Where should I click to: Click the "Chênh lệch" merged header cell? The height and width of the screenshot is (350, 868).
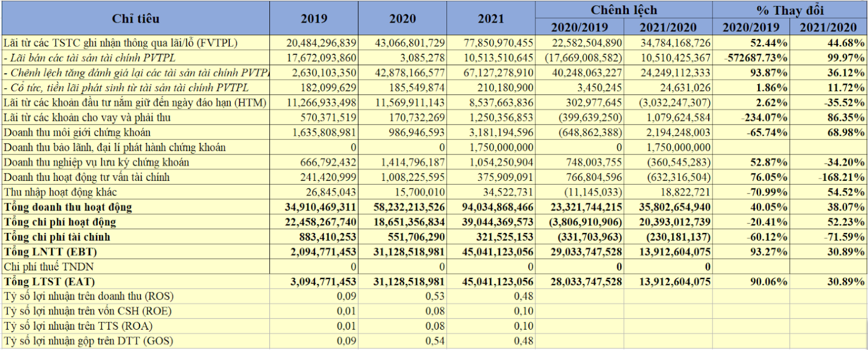click(x=623, y=10)
